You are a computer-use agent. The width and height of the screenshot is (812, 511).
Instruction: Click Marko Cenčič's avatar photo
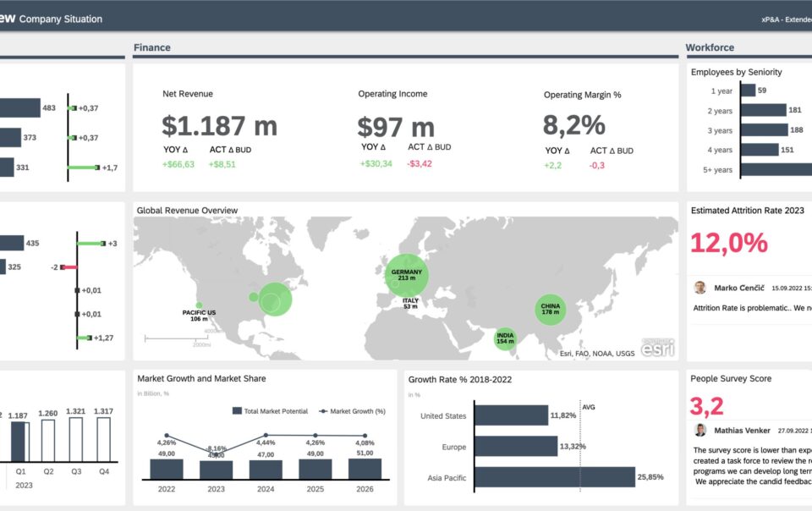[x=700, y=288]
